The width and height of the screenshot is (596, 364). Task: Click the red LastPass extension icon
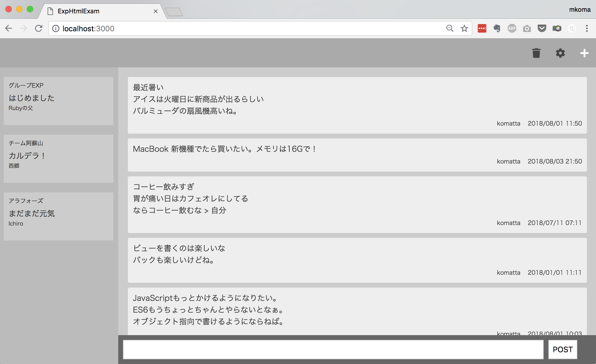tap(482, 28)
